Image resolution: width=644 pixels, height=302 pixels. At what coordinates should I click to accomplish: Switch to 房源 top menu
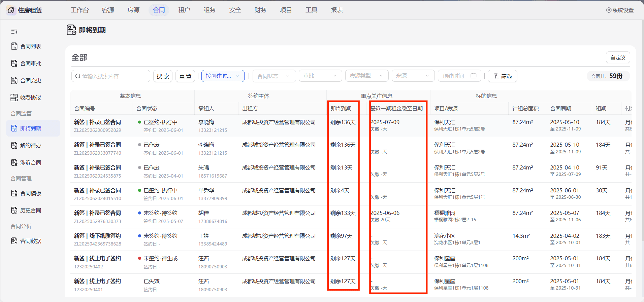click(133, 10)
